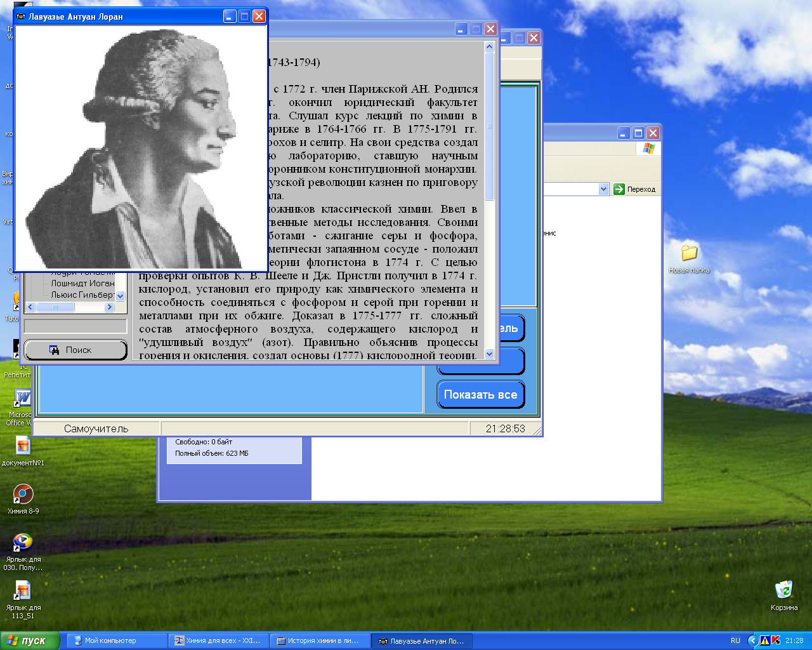Open the Новая папка desktop folder
The width and height of the screenshot is (812, 650).
tap(689, 258)
